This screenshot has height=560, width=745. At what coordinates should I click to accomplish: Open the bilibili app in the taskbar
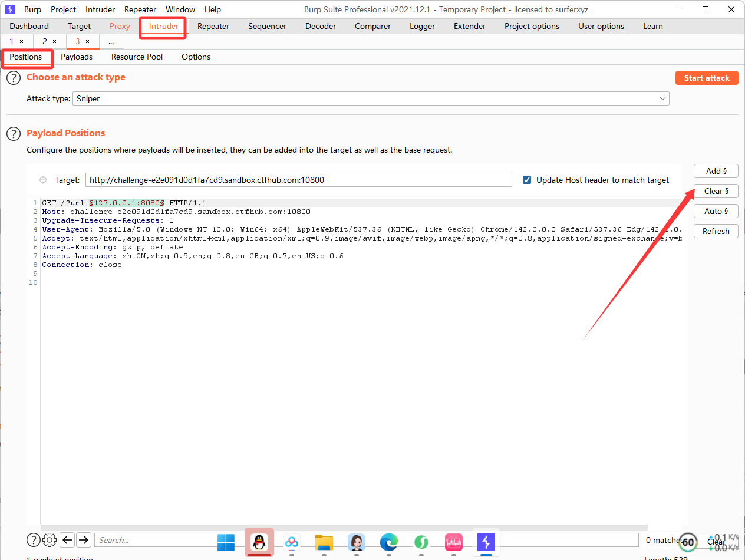(x=454, y=542)
